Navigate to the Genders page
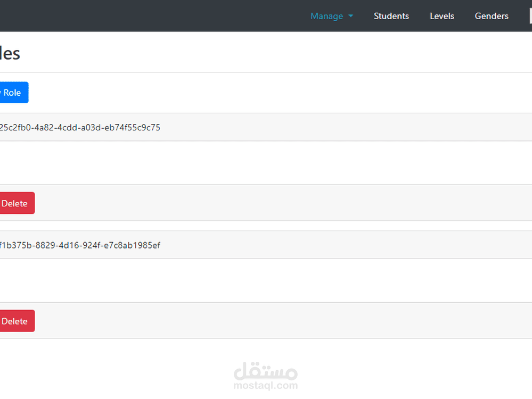The height and width of the screenshot is (399, 532). click(x=492, y=16)
